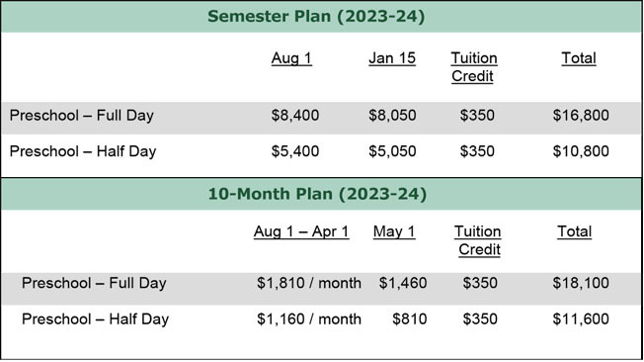Click the $18,100 total value

581,283
